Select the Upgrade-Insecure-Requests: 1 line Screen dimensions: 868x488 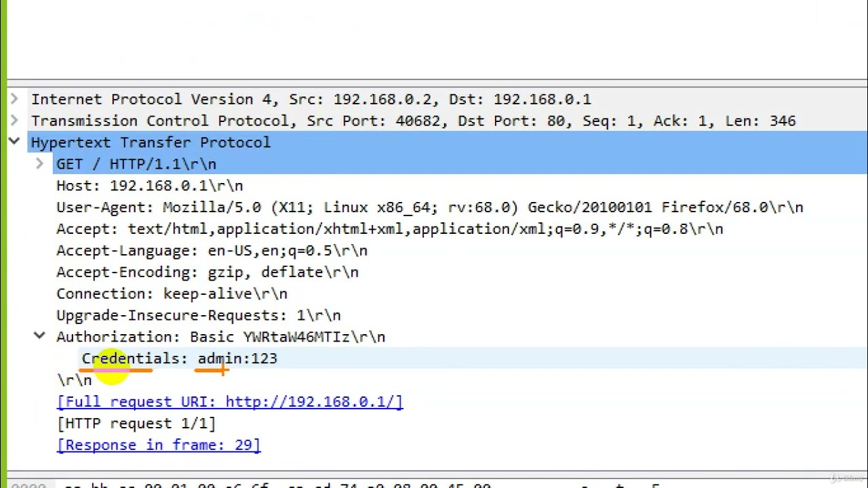[x=199, y=316]
